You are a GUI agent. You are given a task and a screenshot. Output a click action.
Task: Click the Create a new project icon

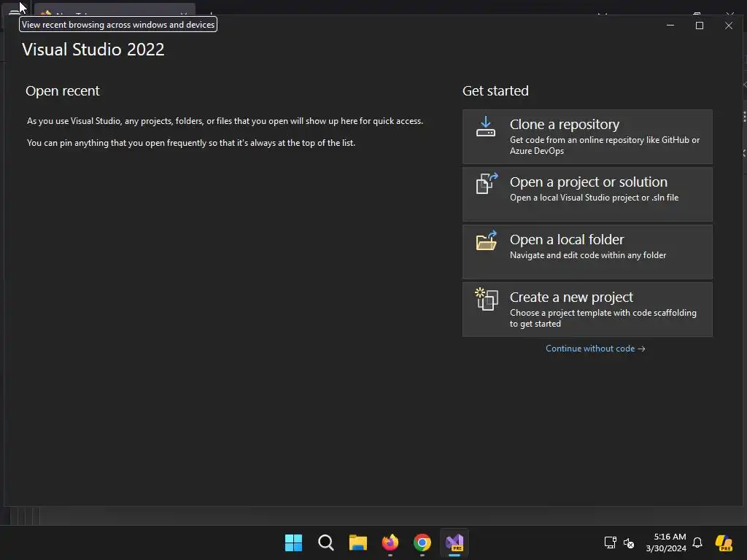coord(487,299)
